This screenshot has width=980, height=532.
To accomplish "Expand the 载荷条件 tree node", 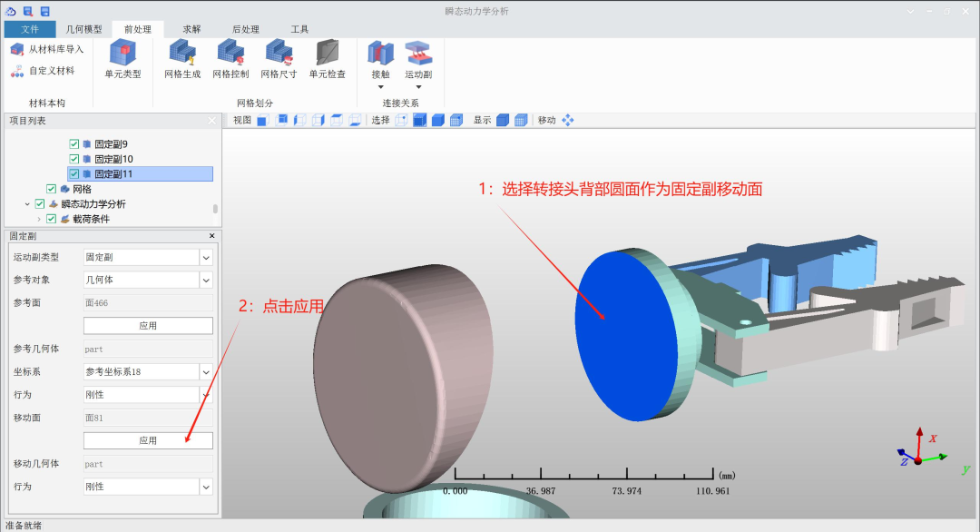I will click(x=39, y=219).
